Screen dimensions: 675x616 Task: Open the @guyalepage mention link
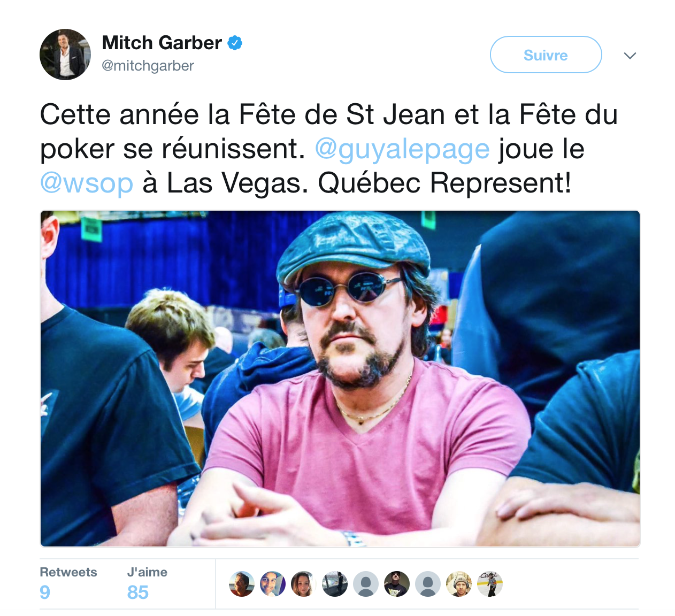(402, 149)
